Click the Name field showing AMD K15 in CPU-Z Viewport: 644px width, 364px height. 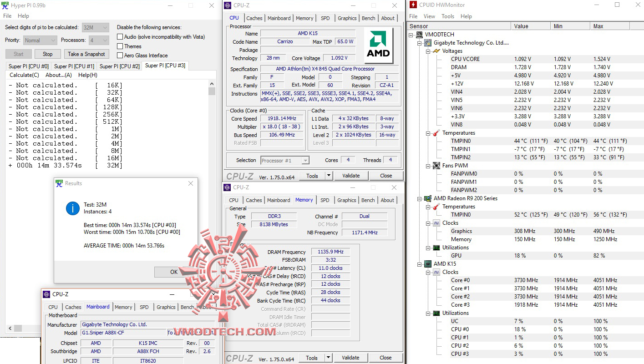pyautogui.click(x=308, y=34)
